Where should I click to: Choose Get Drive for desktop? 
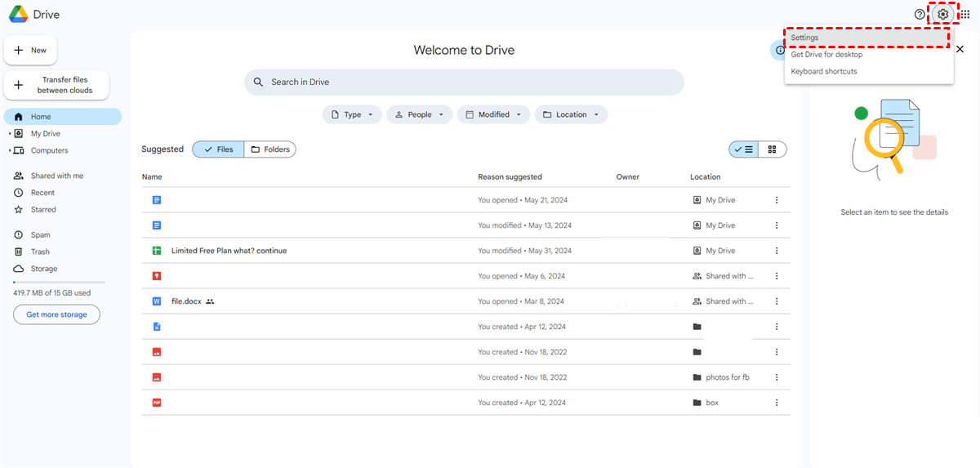[826, 55]
